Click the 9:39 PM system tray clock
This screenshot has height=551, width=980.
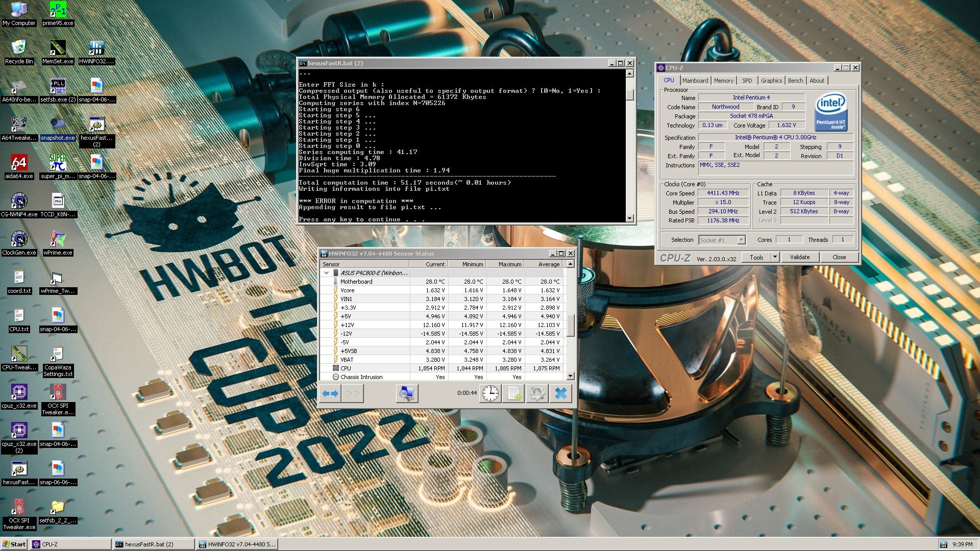point(962,544)
